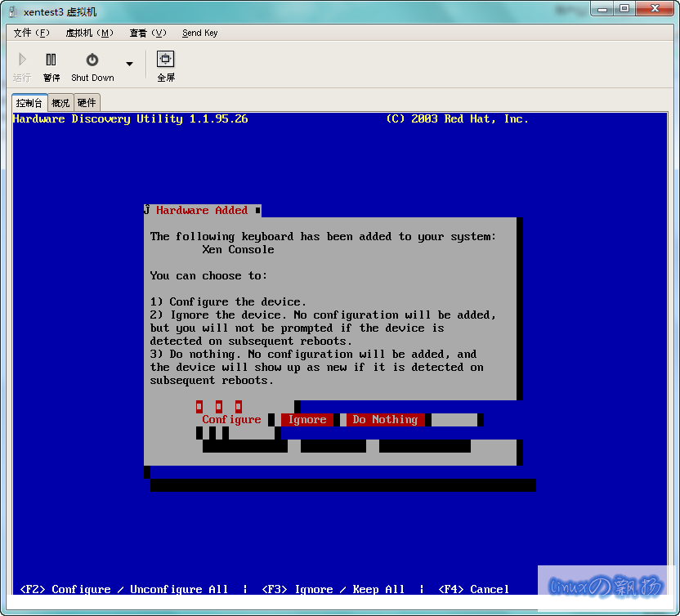Select the Ignore button in the dialog
Screen dimensions: 680x616
coord(307,419)
